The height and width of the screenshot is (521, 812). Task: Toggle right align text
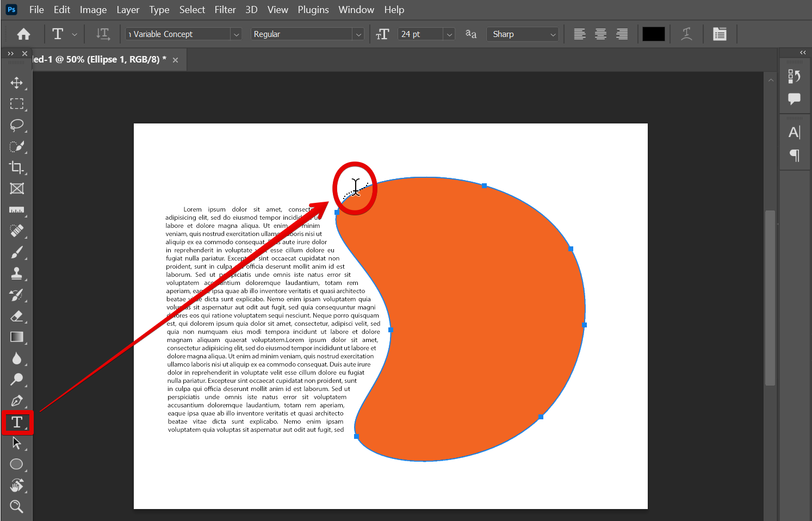point(622,34)
